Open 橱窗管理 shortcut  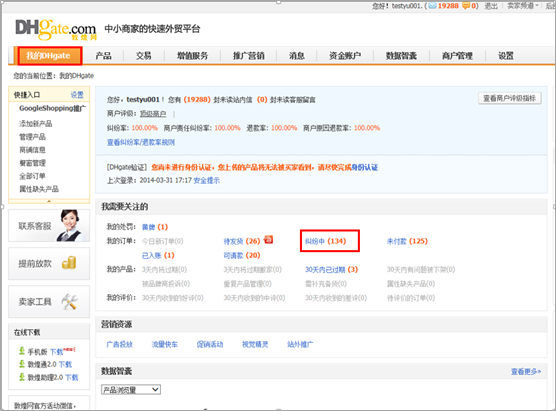[x=32, y=163]
